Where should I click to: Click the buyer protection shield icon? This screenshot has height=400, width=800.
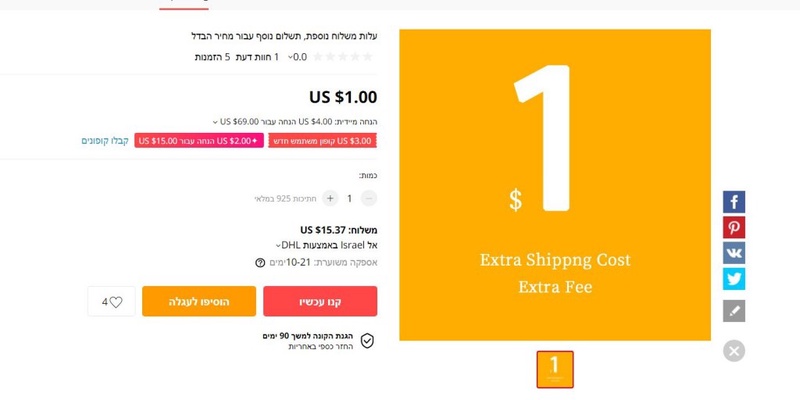pos(367,341)
